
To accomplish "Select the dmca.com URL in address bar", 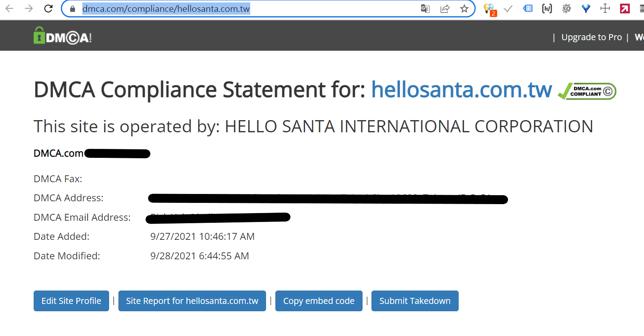I will coord(166,9).
